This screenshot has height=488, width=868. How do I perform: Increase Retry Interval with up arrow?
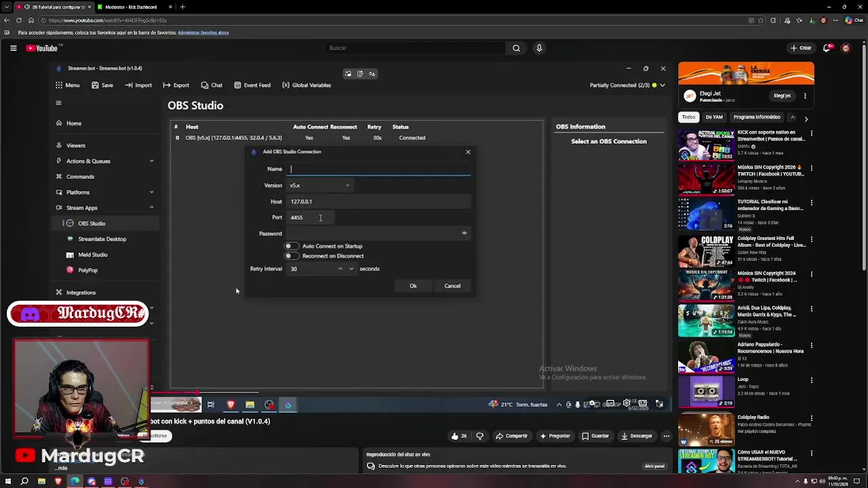pos(340,268)
